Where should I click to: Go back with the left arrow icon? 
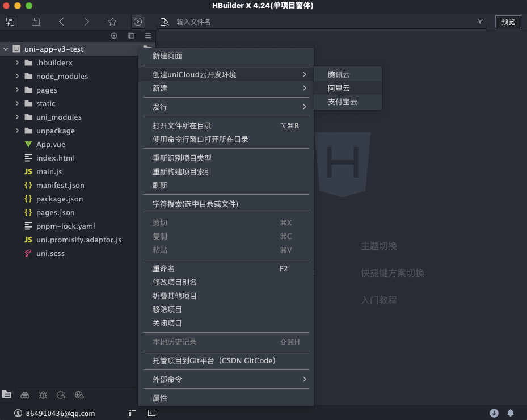[61, 22]
